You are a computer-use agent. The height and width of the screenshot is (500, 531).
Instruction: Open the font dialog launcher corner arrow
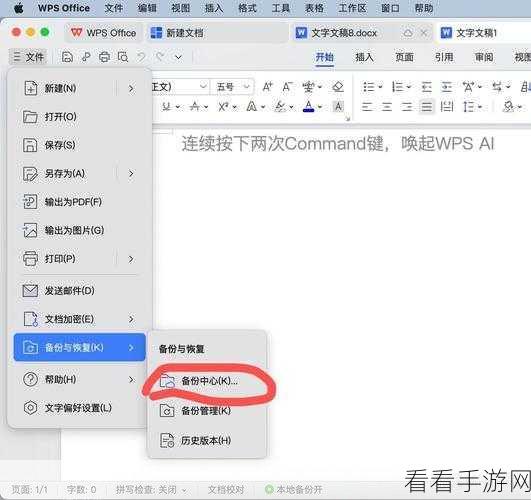347,119
